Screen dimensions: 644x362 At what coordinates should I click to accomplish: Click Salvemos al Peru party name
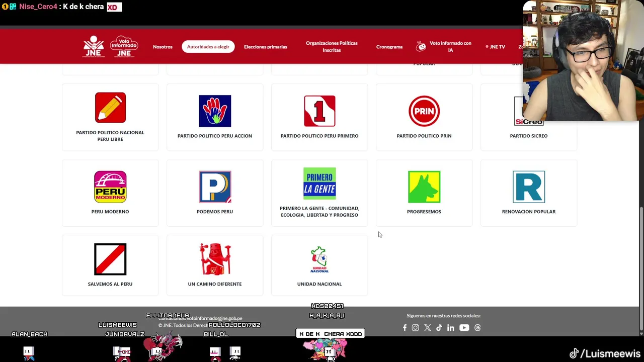(x=110, y=284)
